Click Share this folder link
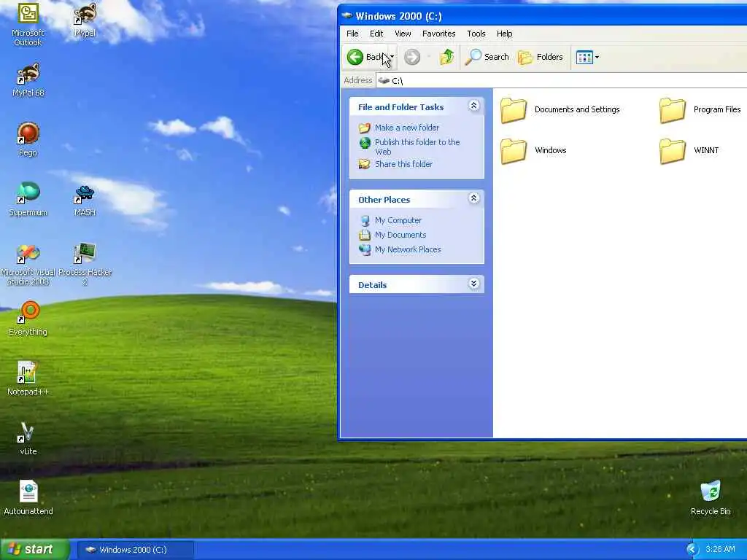 (x=403, y=164)
